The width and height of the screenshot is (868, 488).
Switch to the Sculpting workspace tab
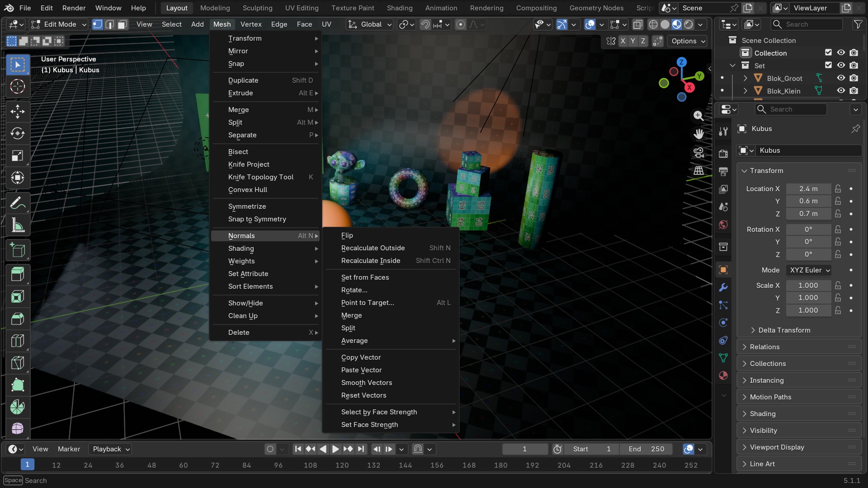[257, 8]
